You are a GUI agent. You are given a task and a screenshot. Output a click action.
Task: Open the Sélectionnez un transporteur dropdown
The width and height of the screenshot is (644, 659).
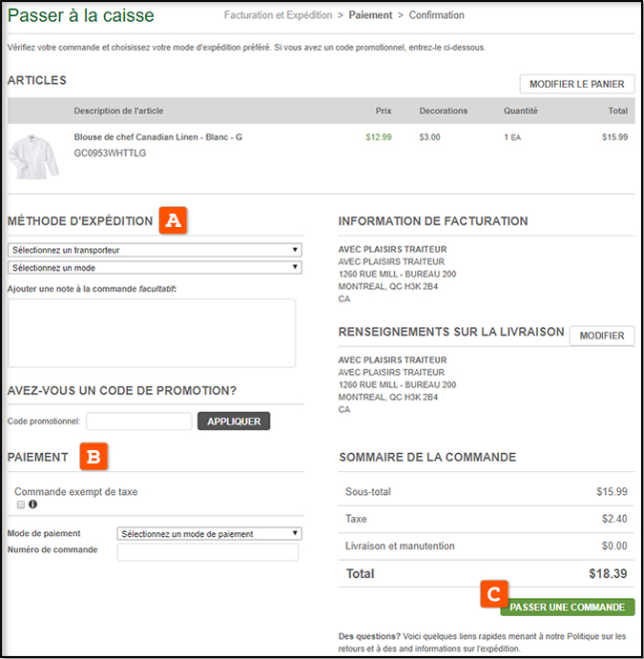coord(155,250)
